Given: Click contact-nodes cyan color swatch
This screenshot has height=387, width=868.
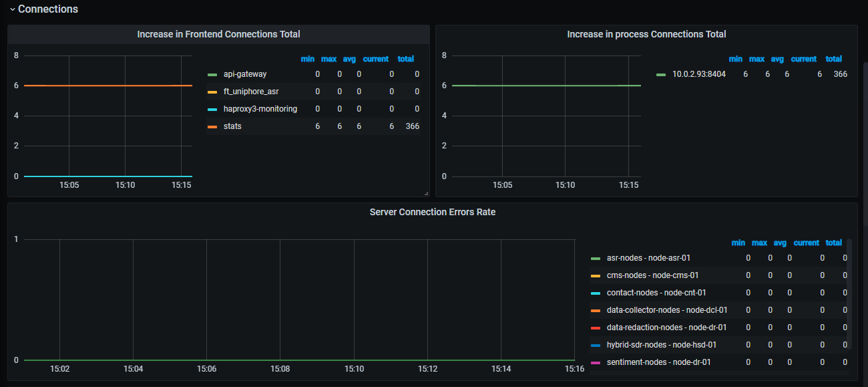Looking at the screenshot, I should point(596,293).
